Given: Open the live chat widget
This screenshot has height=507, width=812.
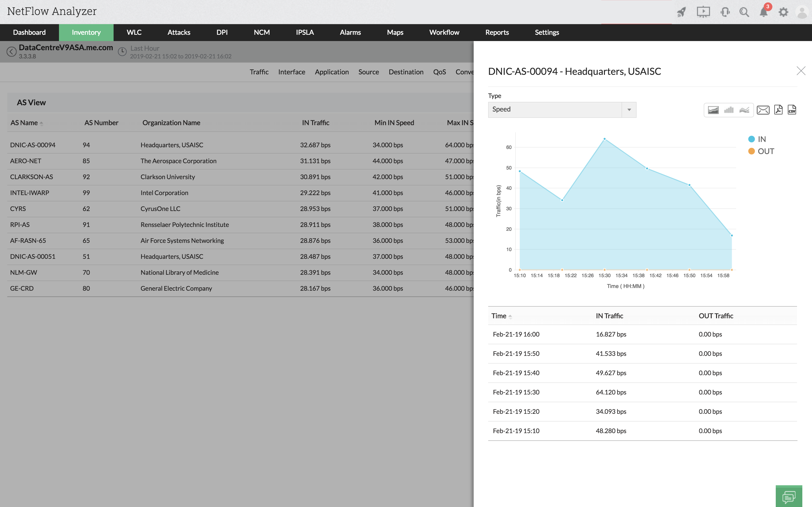Looking at the screenshot, I should coord(789,497).
